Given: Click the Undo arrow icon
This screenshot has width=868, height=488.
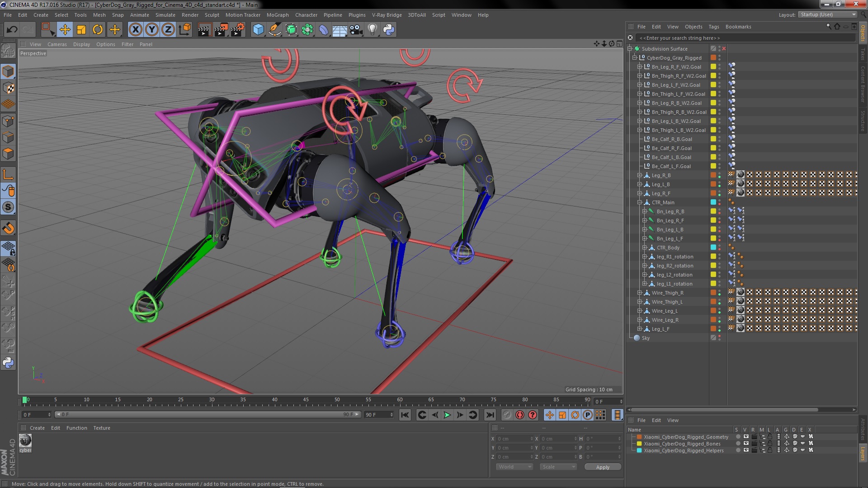Looking at the screenshot, I should [x=12, y=30].
